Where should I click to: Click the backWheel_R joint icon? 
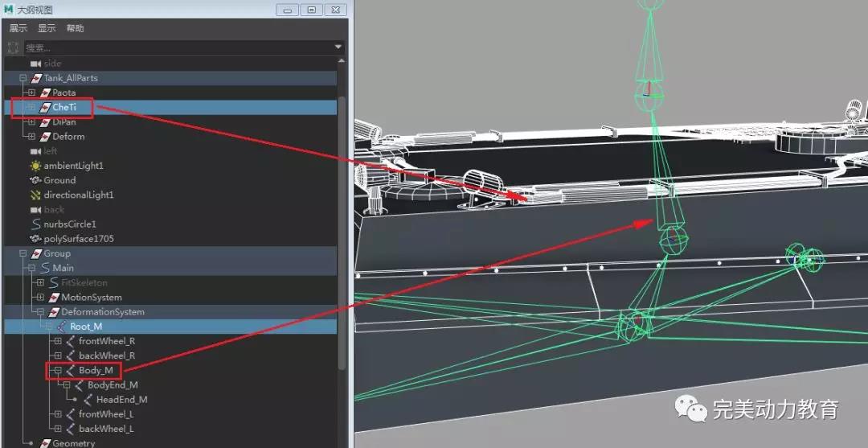[x=70, y=356]
